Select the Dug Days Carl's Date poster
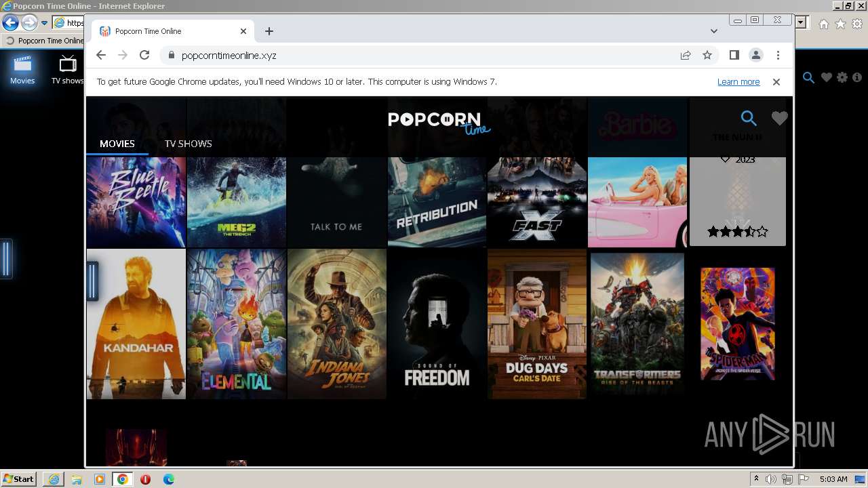This screenshot has height=488, width=868. [x=537, y=324]
